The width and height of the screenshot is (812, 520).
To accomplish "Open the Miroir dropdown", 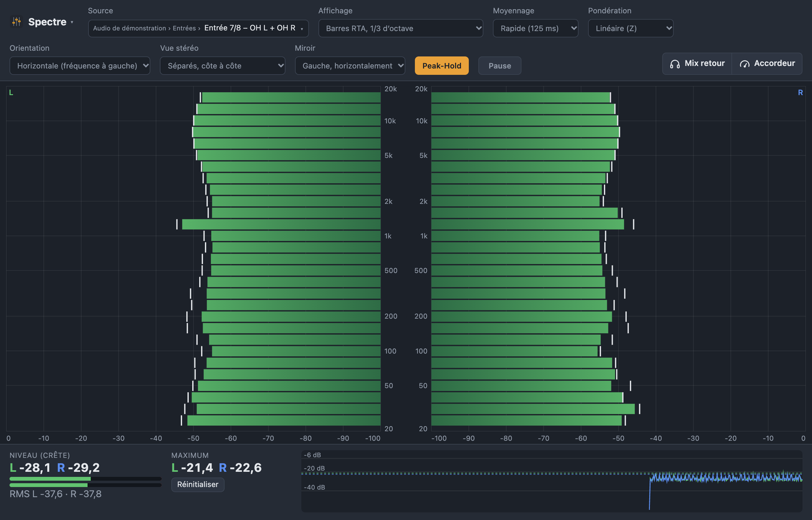I will pyautogui.click(x=350, y=66).
